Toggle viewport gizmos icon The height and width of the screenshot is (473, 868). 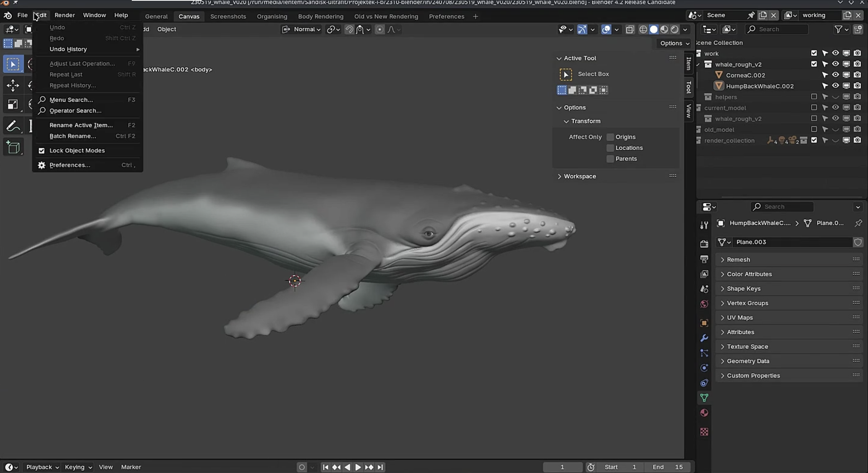pyautogui.click(x=582, y=29)
